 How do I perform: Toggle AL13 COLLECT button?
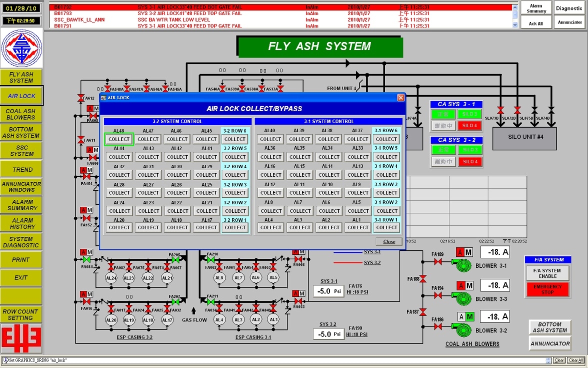point(358,175)
